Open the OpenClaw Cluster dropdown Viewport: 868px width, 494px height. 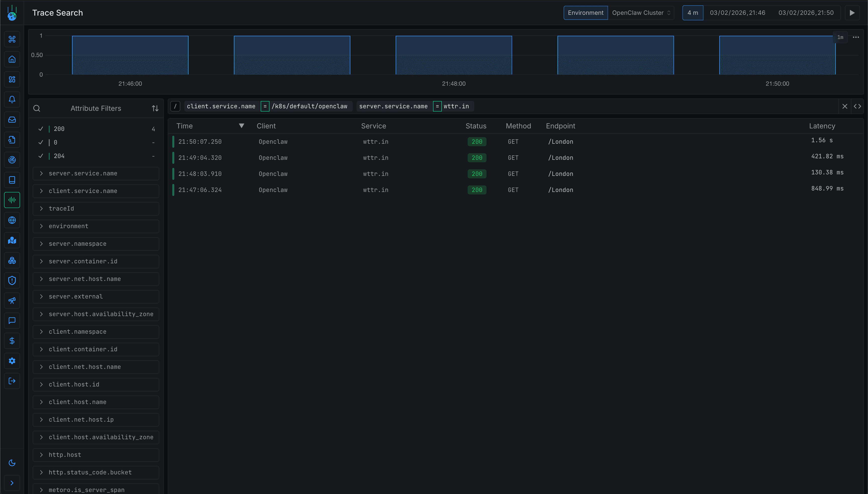coord(641,13)
